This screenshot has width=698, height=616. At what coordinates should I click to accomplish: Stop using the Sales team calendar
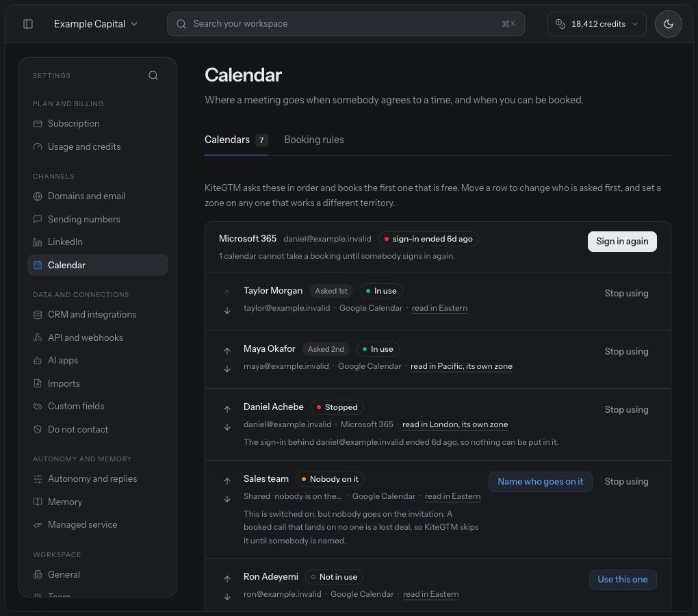tap(626, 482)
